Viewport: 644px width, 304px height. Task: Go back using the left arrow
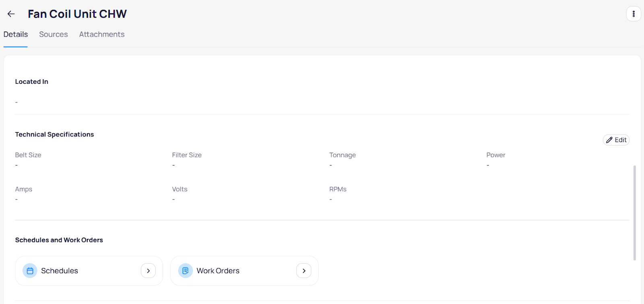pyautogui.click(x=11, y=14)
